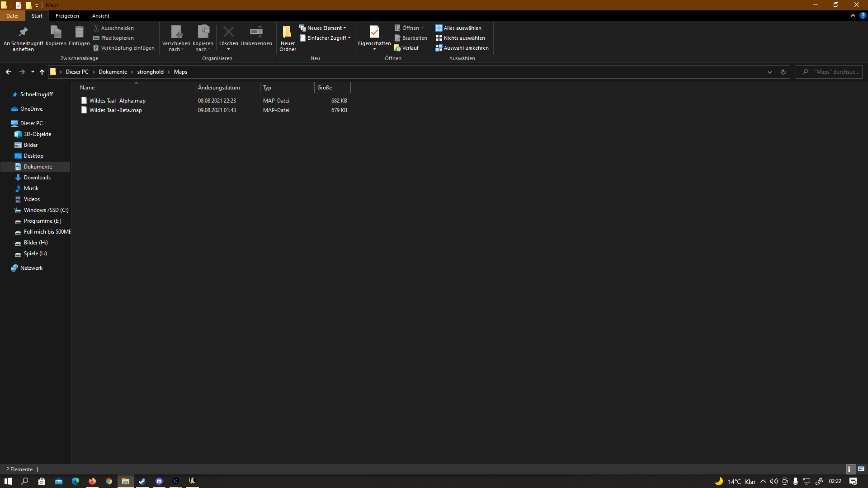Click Auswahl umkehren to invert selection
The image size is (868, 488).
(462, 48)
